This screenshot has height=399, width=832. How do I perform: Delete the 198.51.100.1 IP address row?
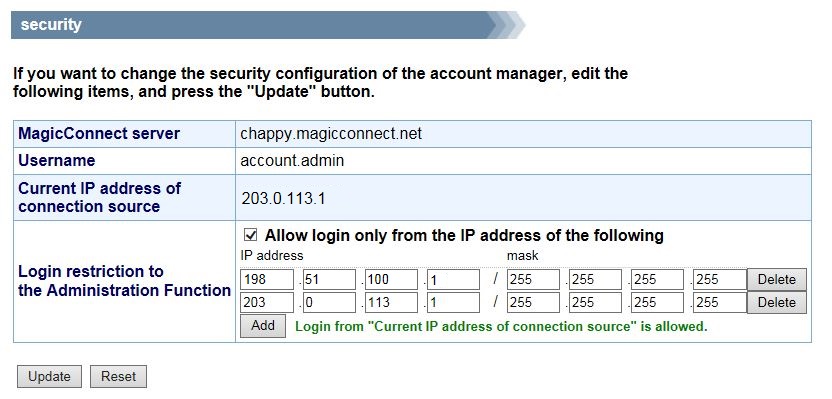click(x=776, y=280)
